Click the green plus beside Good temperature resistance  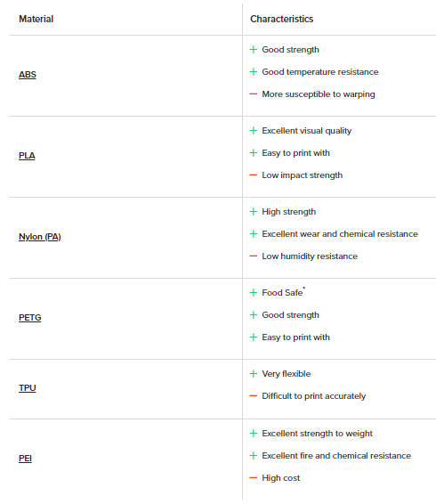click(x=254, y=71)
